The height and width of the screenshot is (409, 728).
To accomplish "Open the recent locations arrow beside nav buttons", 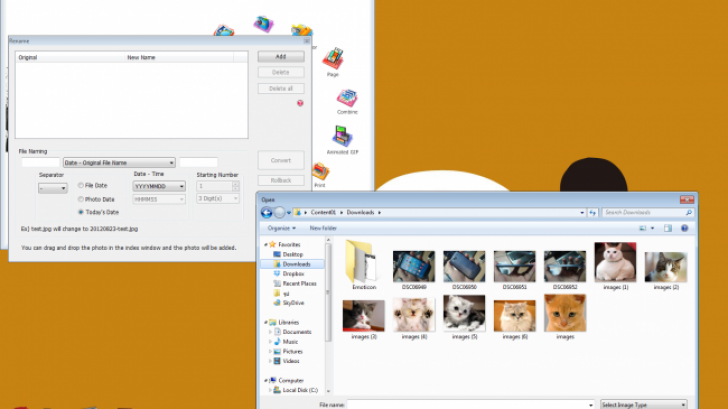I will click(x=288, y=213).
